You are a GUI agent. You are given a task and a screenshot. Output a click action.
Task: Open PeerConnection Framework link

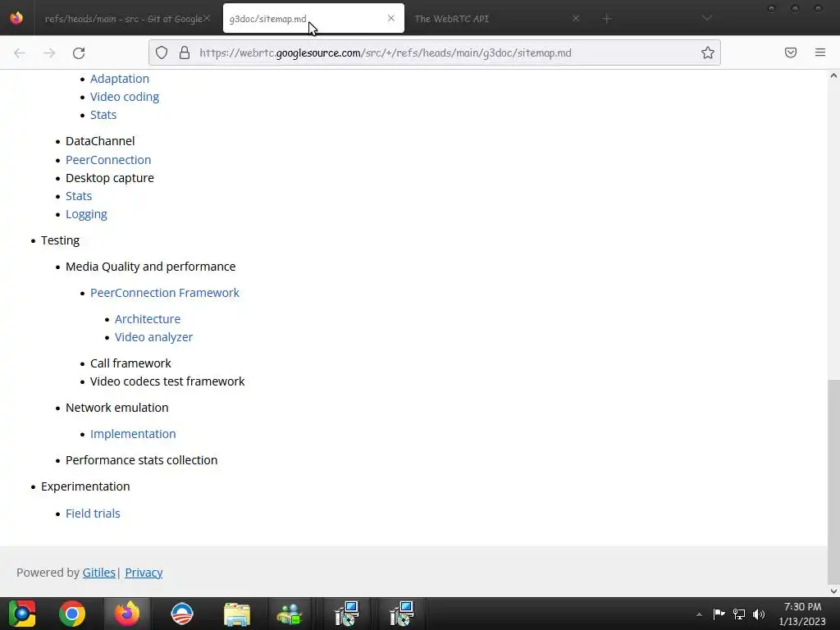pyautogui.click(x=164, y=293)
